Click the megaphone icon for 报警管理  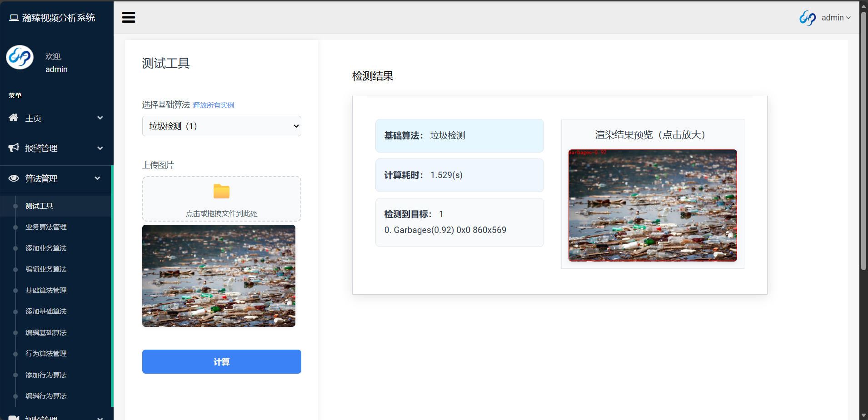pyautogui.click(x=14, y=148)
